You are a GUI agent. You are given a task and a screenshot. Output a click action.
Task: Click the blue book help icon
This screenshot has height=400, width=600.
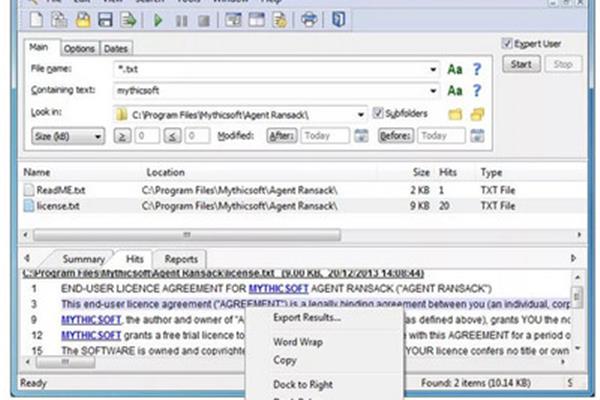pyautogui.click(x=338, y=19)
